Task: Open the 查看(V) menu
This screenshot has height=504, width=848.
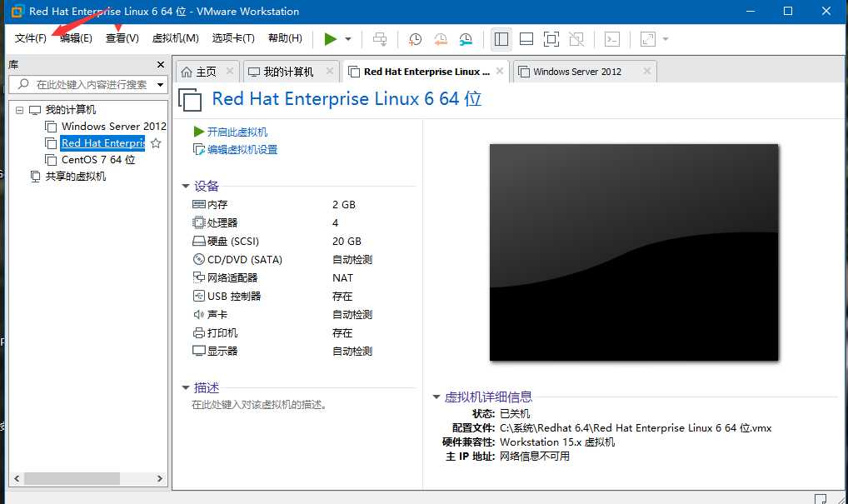Action: point(122,38)
